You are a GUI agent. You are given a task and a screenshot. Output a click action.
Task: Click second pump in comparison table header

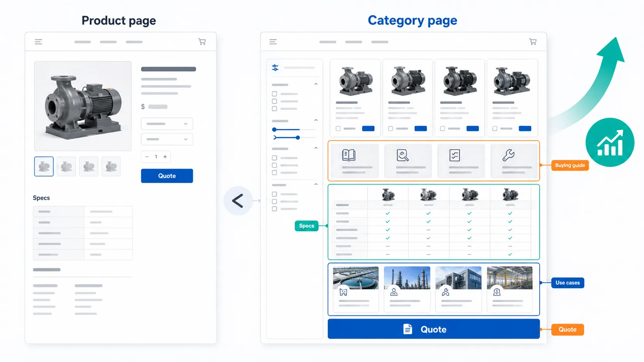pos(428,195)
